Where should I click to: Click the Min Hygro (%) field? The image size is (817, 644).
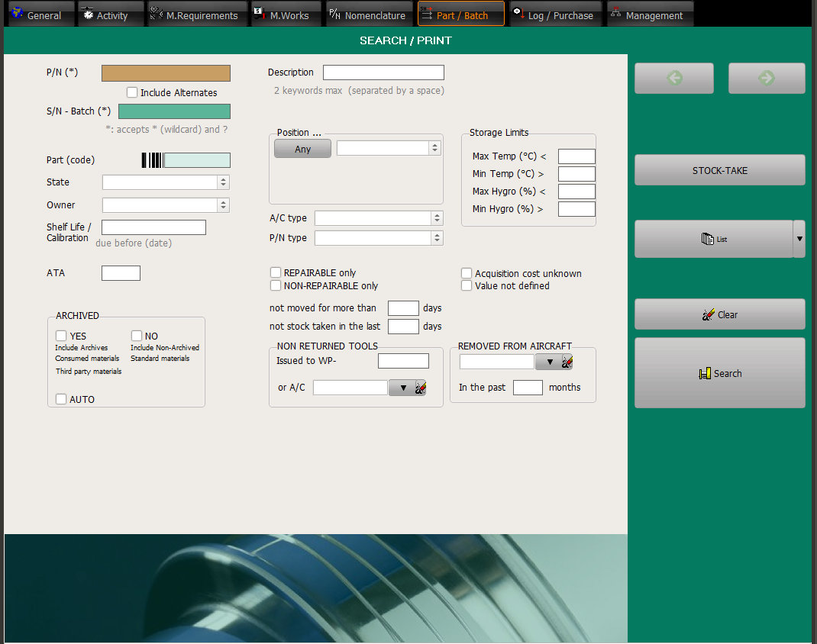(x=576, y=209)
